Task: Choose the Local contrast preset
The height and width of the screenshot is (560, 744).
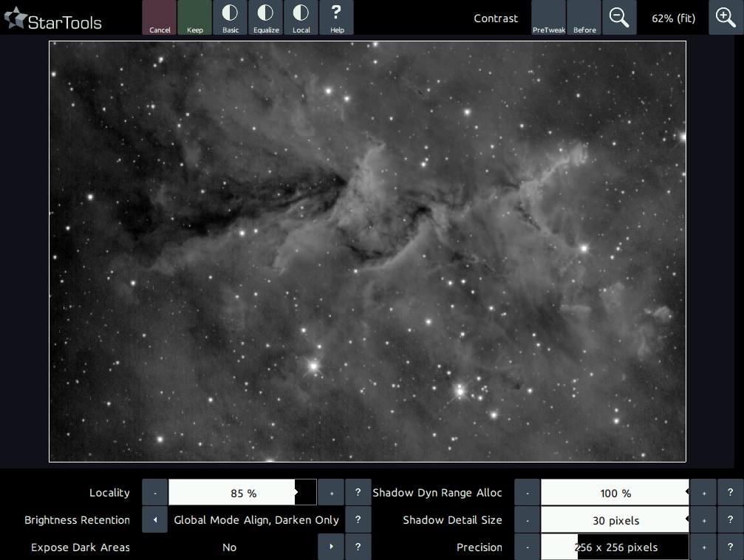Action: [301, 18]
